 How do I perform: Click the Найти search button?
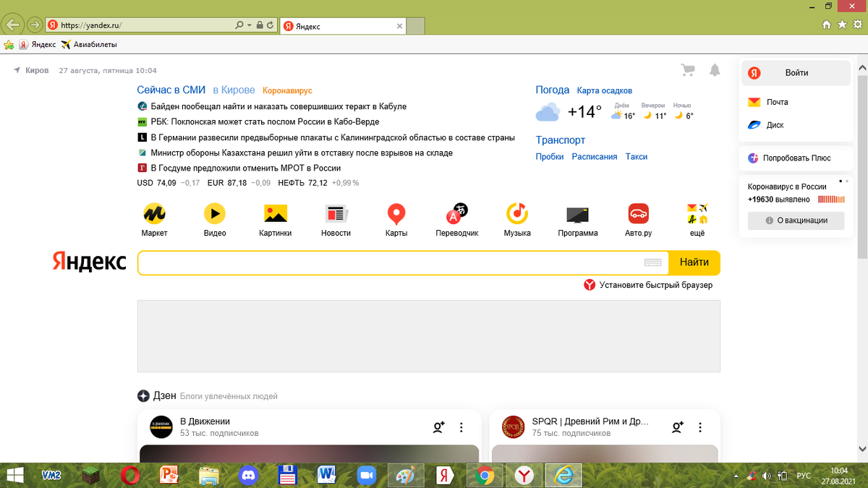[x=694, y=262]
